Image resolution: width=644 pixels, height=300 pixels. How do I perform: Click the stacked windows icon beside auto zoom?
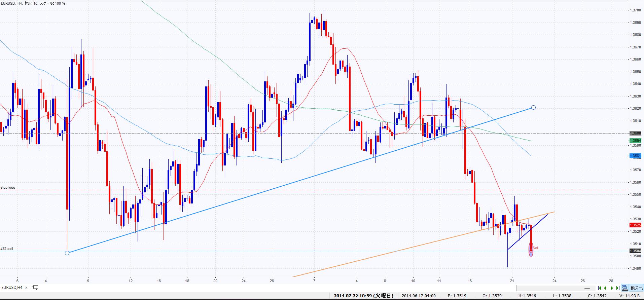[x=625, y=288]
